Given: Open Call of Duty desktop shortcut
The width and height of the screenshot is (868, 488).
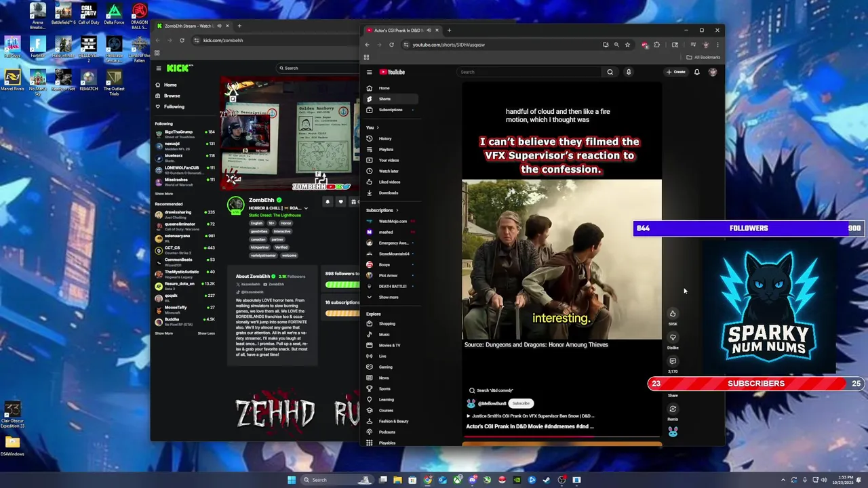Looking at the screenshot, I should pos(88,15).
